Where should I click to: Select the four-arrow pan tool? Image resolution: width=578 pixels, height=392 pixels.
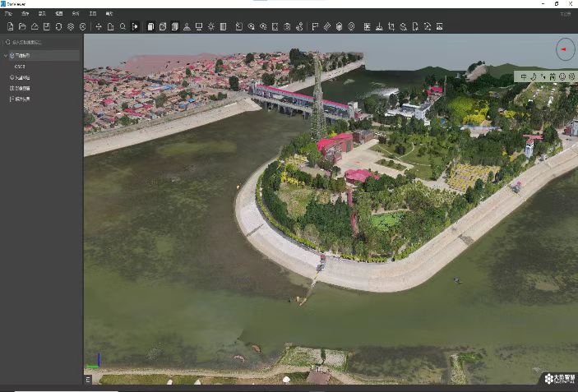99,26
